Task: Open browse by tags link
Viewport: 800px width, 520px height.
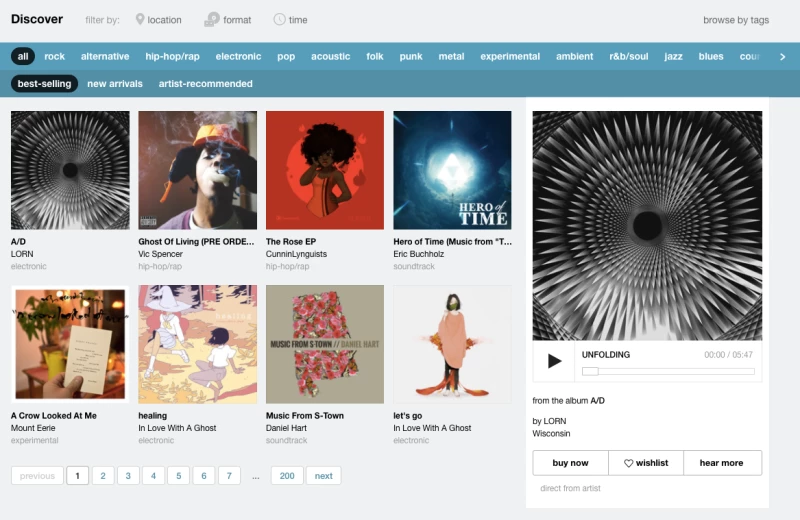Action: pos(736,20)
